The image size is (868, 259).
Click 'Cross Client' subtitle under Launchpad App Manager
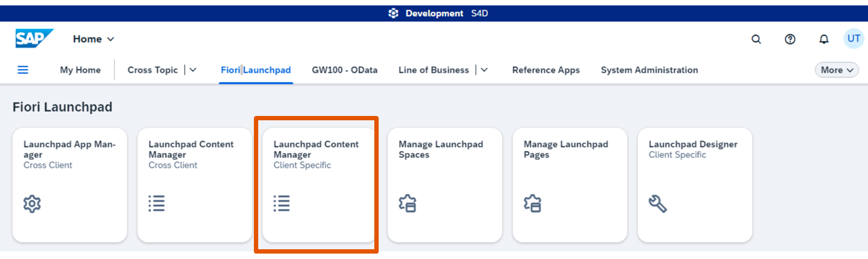pos(48,165)
